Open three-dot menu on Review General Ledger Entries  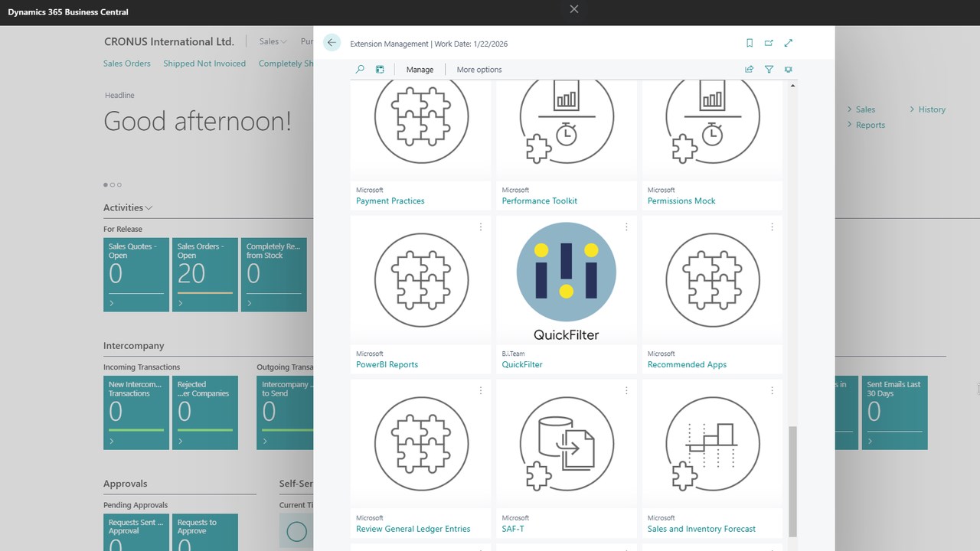point(481,391)
